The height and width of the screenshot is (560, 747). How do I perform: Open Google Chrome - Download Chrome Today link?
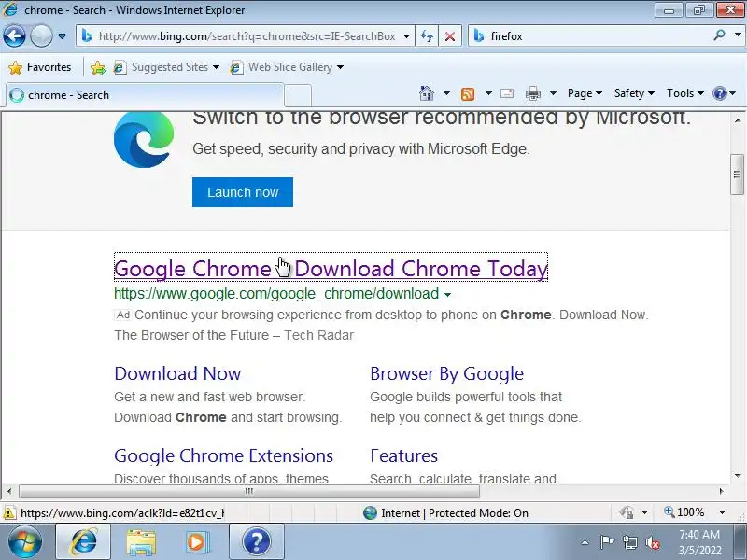point(331,269)
